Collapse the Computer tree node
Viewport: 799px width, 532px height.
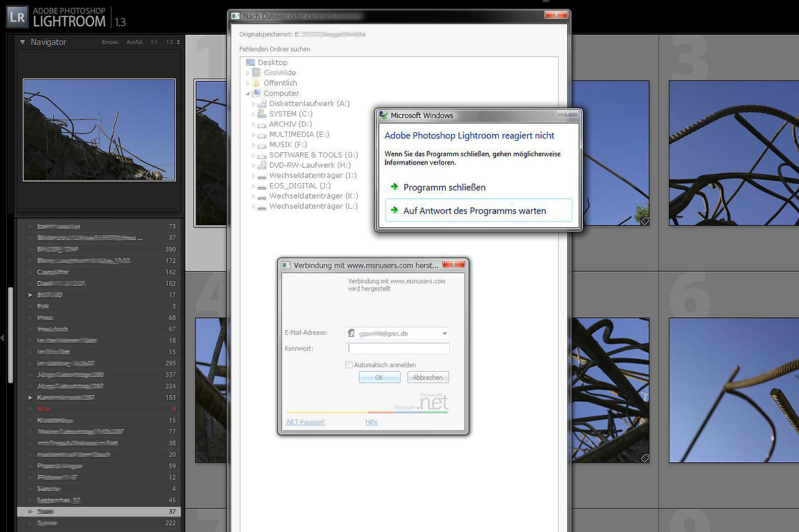tap(248, 94)
